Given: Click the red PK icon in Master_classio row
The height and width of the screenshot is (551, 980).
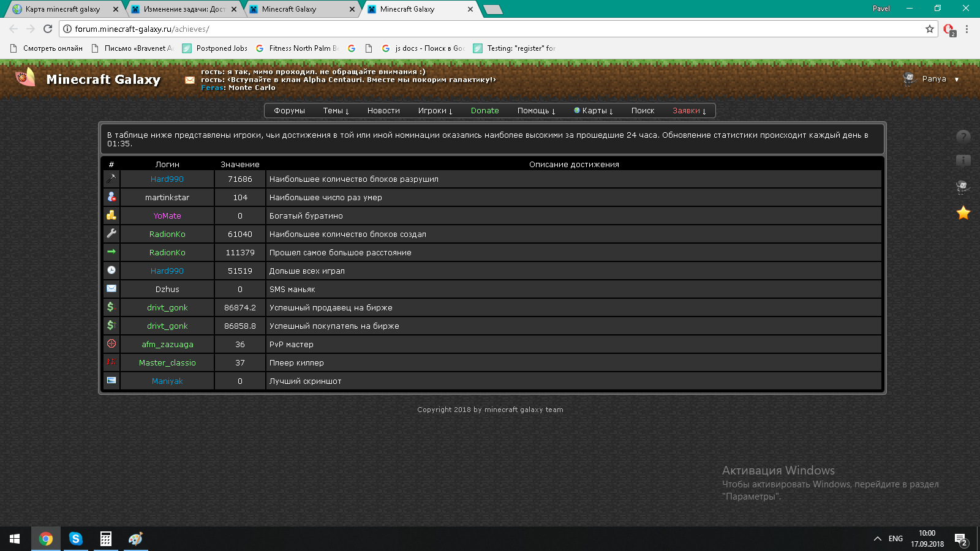Looking at the screenshot, I should pos(111,362).
